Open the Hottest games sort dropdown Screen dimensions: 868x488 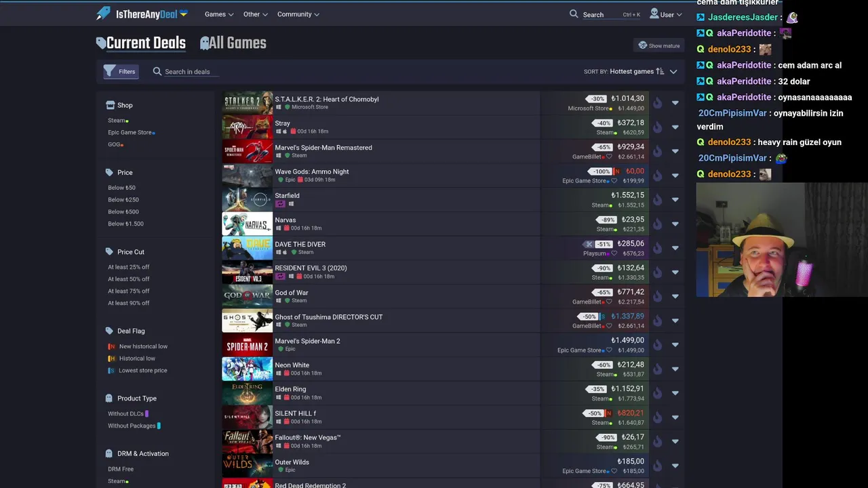[x=631, y=71]
